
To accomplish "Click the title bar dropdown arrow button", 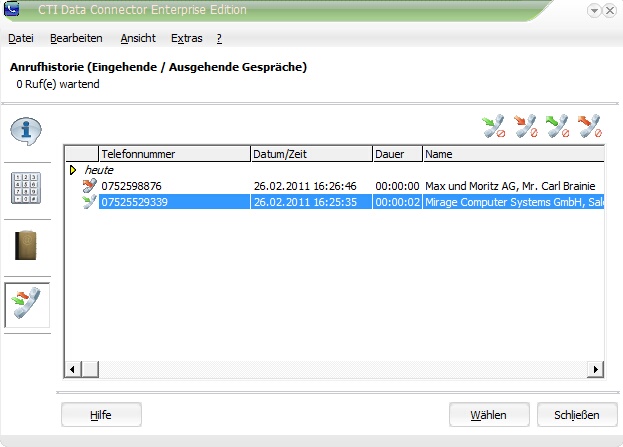I will tap(594, 10).
